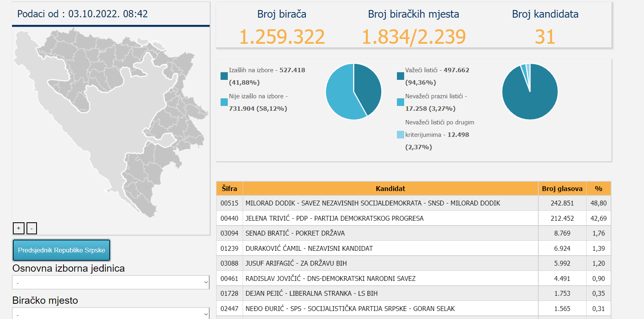Click the Nevažeći listići po drugim kriterijumima swatch
644x319 pixels.
(x=401, y=135)
